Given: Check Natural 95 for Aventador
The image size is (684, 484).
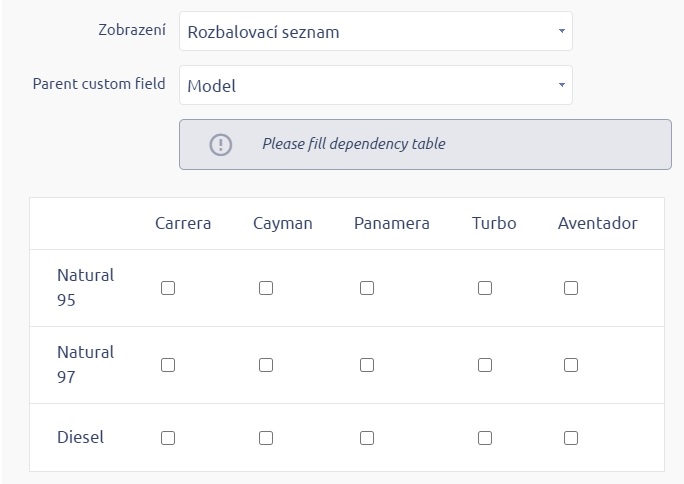Looking at the screenshot, I should tap(571, 288).
